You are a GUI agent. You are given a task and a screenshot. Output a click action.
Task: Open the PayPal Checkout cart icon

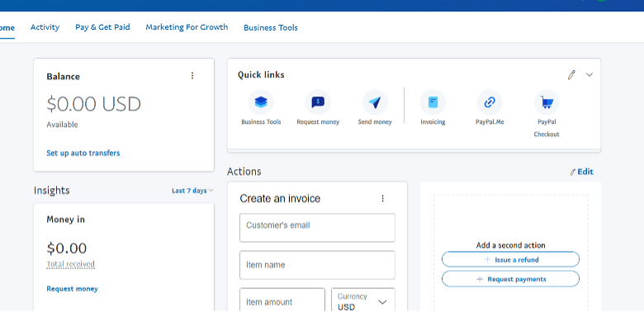tap(547, 102)
